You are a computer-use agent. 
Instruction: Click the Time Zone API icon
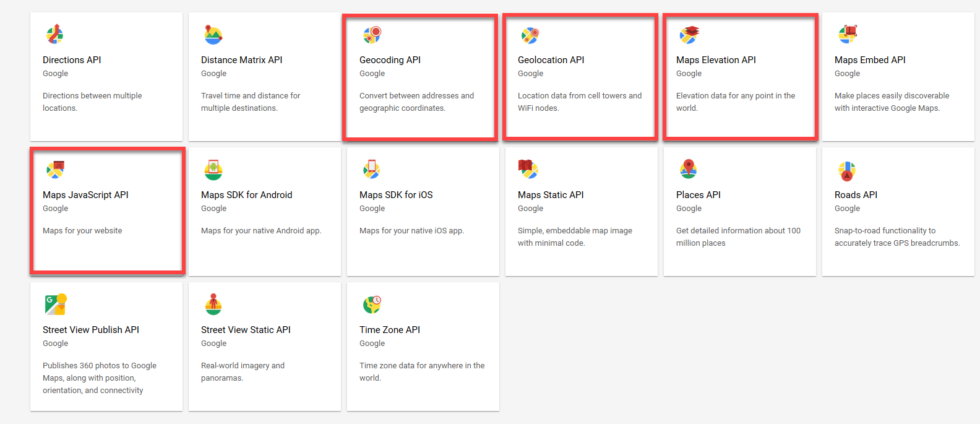click(372, 305)
